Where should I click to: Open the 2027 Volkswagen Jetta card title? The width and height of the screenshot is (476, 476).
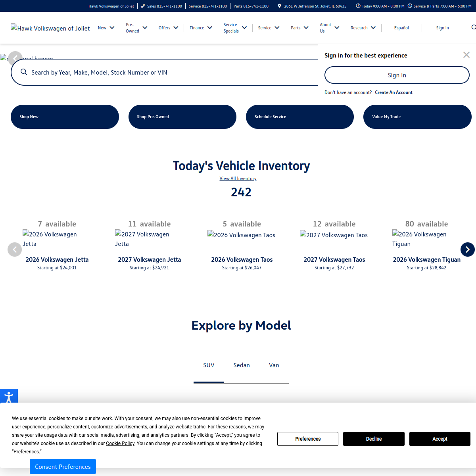(x=150, y=259)
